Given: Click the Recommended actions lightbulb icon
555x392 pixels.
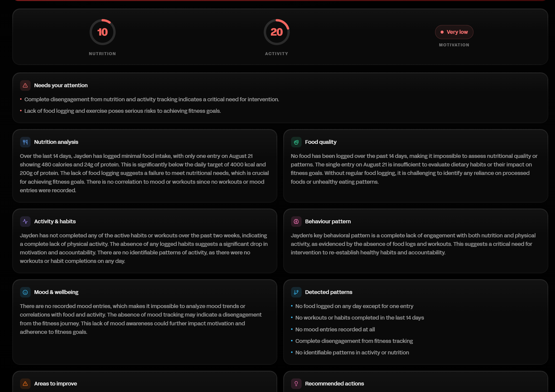Looking at the screenshot, I should (296, 384).
